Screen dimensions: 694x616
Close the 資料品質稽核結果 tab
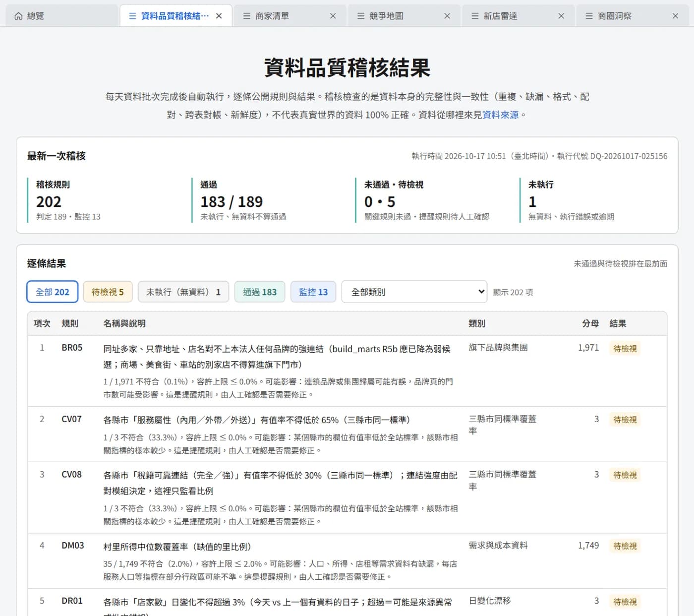(219, 16)
